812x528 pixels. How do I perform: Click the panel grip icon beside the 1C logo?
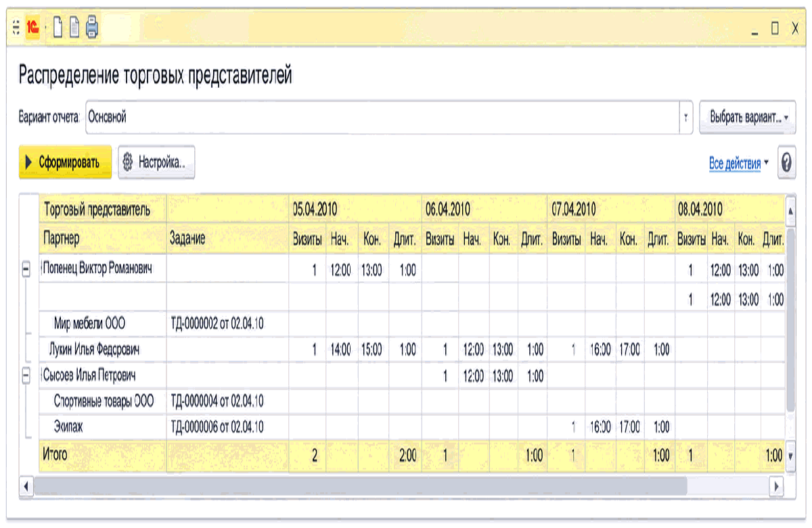pos(16,27)
